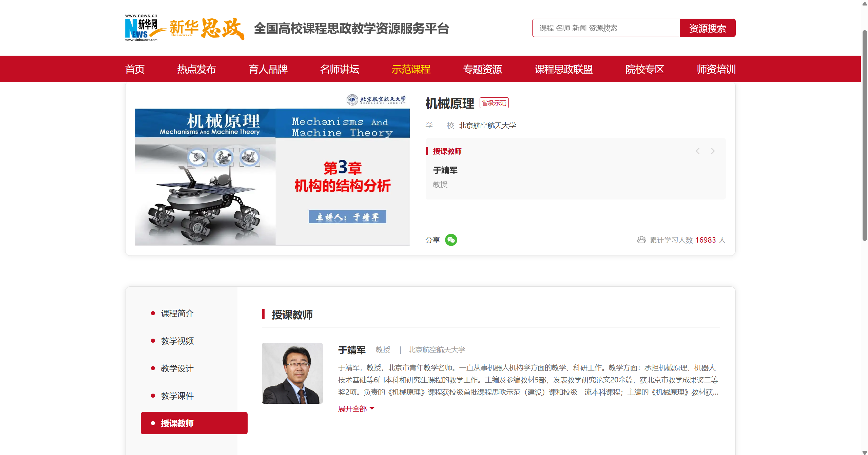
Task: Click the WeChat share icon
Action: click(x=451, y=240)
